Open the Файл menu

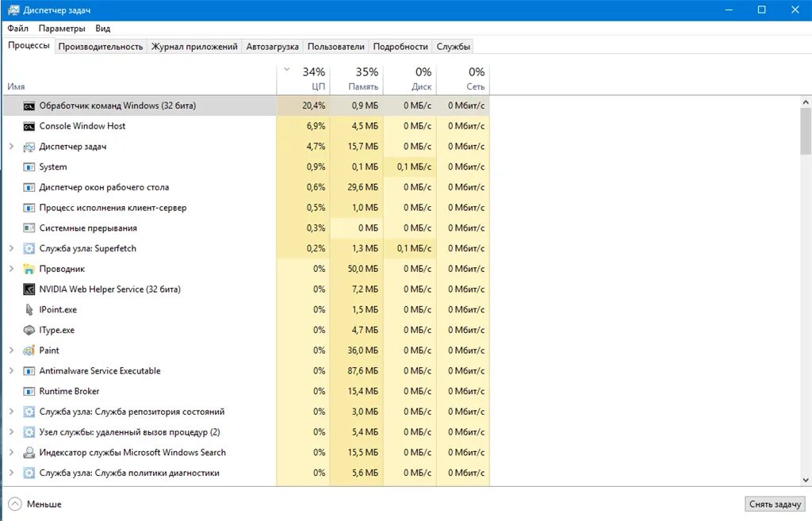coord(17,29)
